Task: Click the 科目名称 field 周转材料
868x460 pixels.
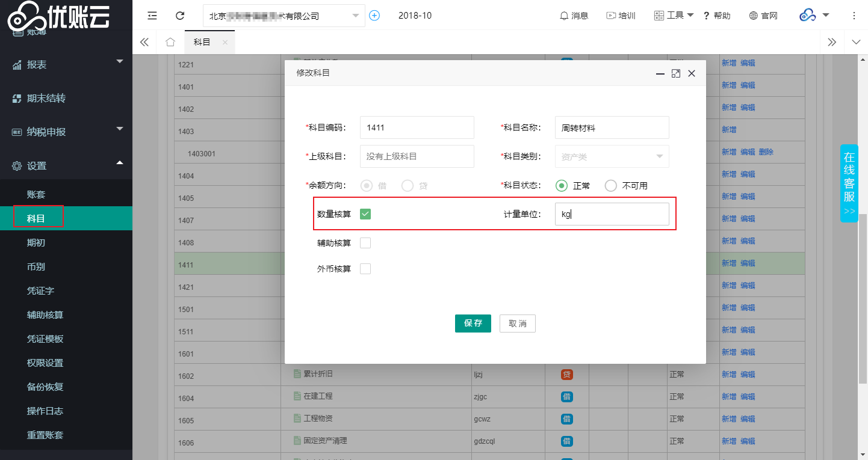Action: point(612,127)
